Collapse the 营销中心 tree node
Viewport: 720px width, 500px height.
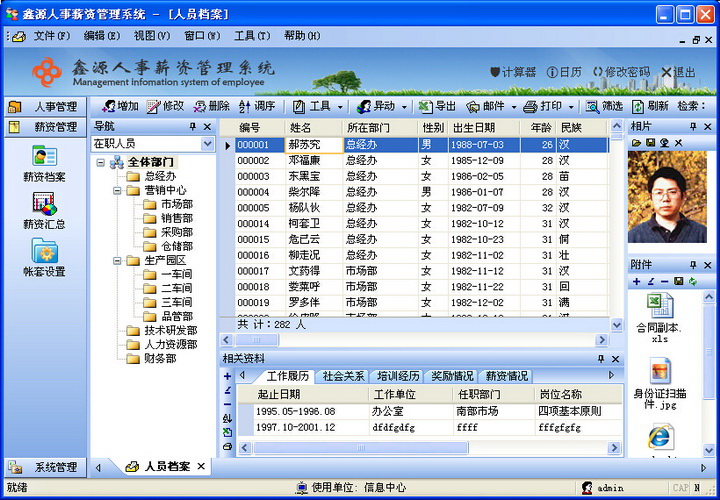click(x=117, y=190)
